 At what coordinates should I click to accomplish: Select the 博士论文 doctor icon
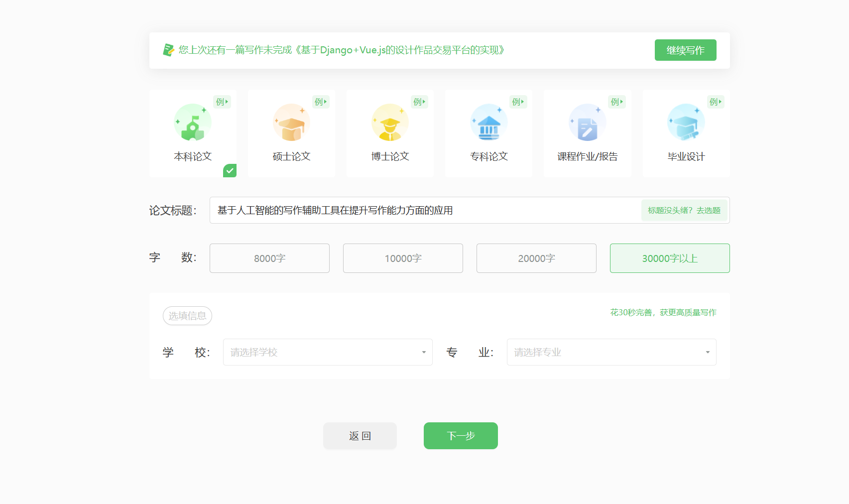pyautogui.click(x=389, y=123)
